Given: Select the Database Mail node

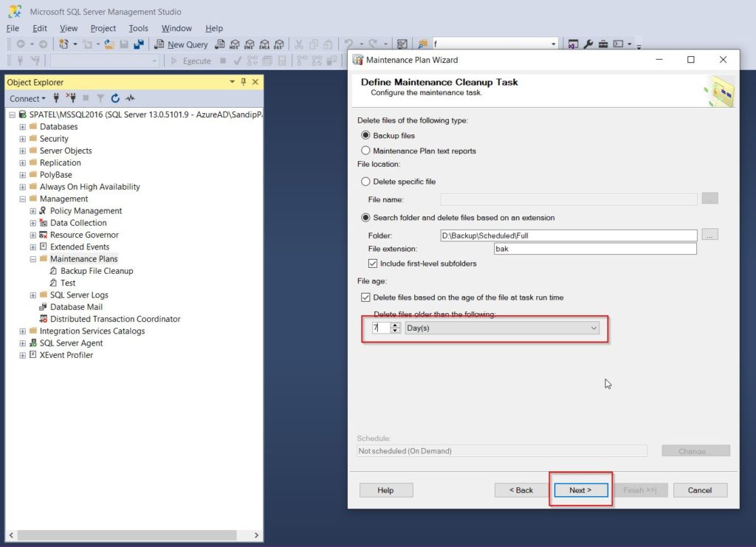Looking at the screenshot, I should click(76, 307).
